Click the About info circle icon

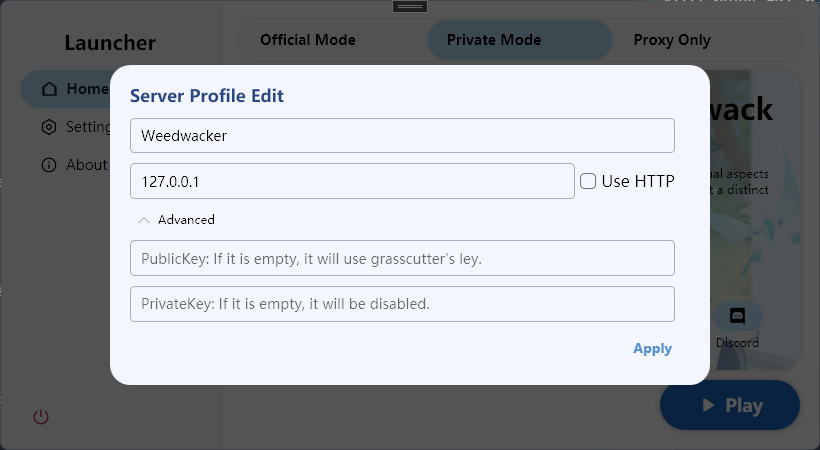pos(49,165)
